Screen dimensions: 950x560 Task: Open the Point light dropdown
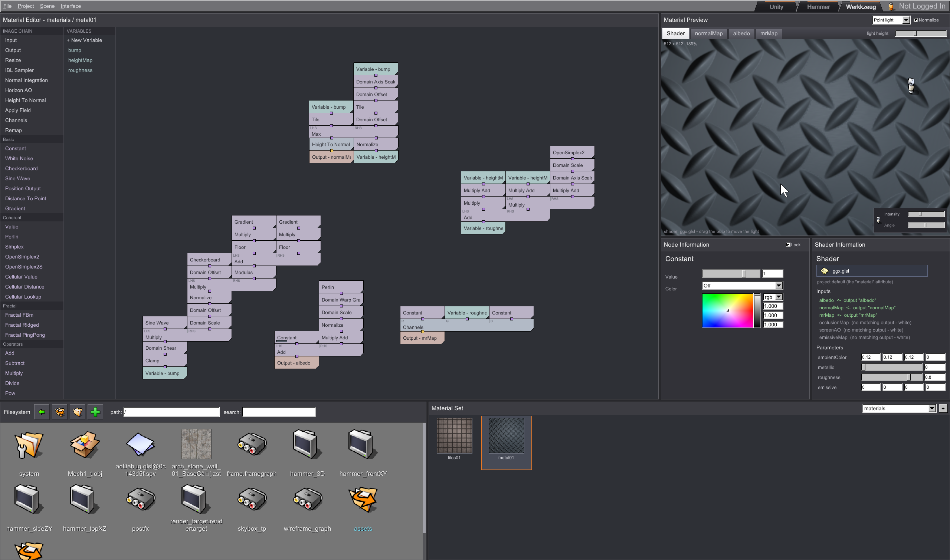coord(891,20)
